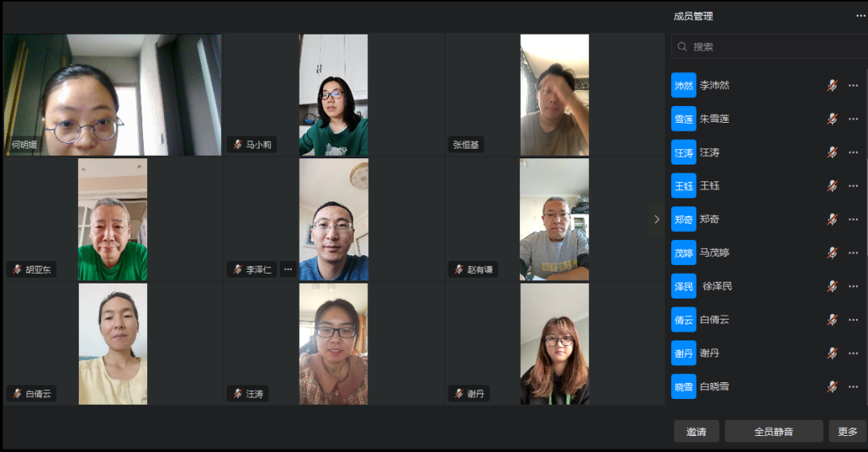Click 郑奇's blue avatar badge
Image resolution: width=868 pixels, height=452 pixels.
(684, 219)
